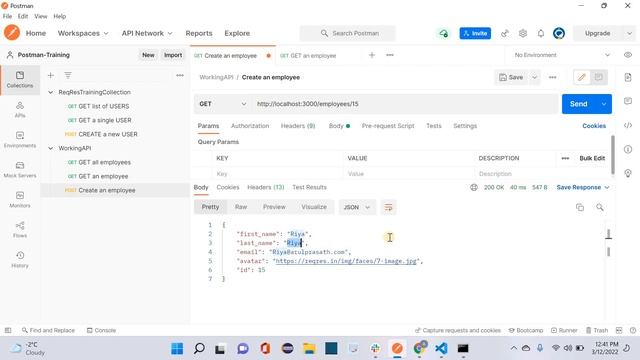Image resolution: width=640 pixels, height=360 pixels.
Task: Click the Send button
Action: (x=579, y=104)
